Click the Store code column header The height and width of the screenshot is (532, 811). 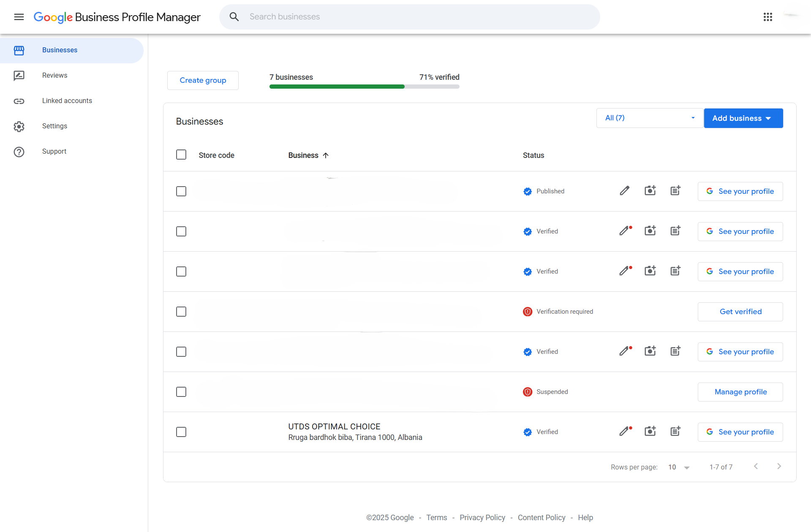(216, 155)
